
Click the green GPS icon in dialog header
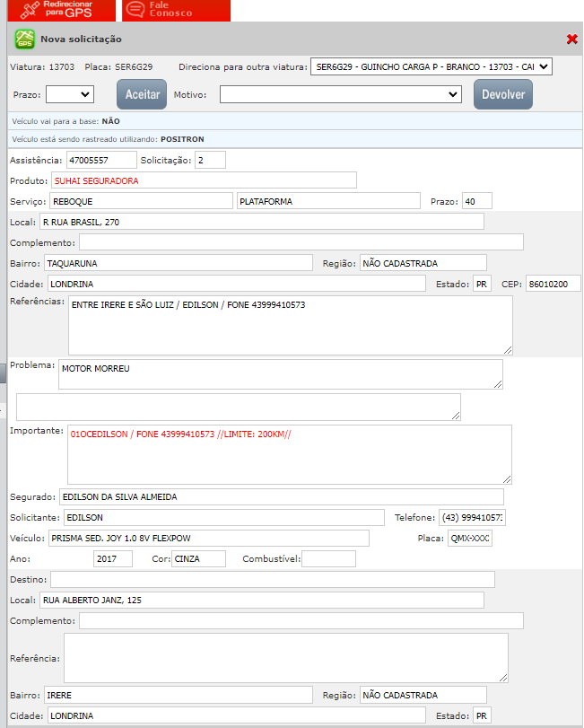24,39
